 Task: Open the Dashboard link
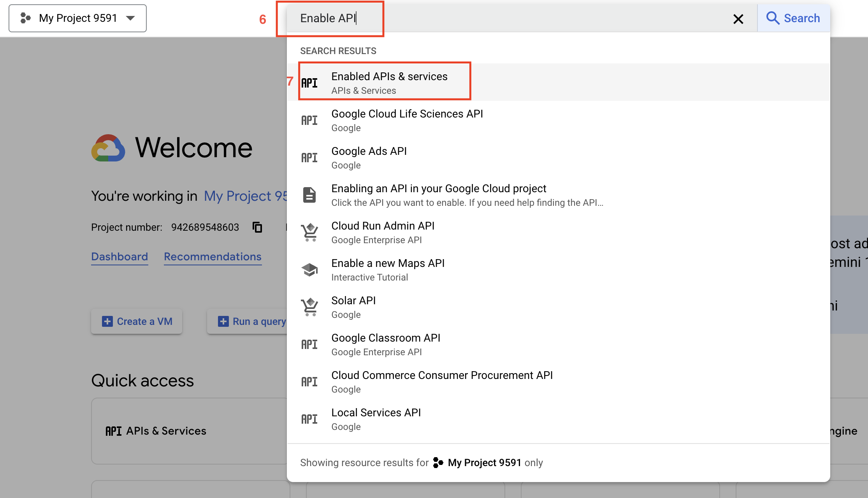(x=119, y=257)
